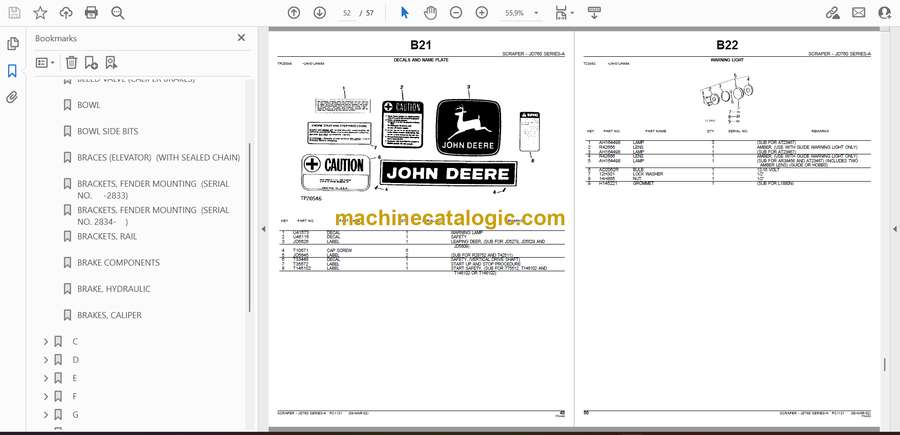The height and width of the screenshot is (435, 900).
Task: Click the page number field showing 52
Action: coord(346,13)
